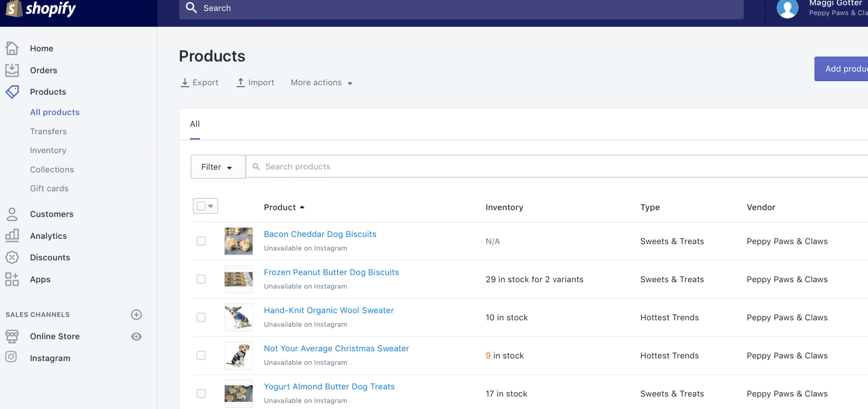
Task: Click the Discounts badge icon
Action: [12, 258]
